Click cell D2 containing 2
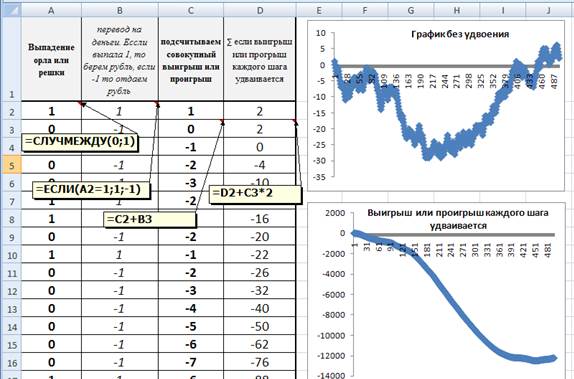574x379 pixels. pyautogui.click(x=260, y=111)
